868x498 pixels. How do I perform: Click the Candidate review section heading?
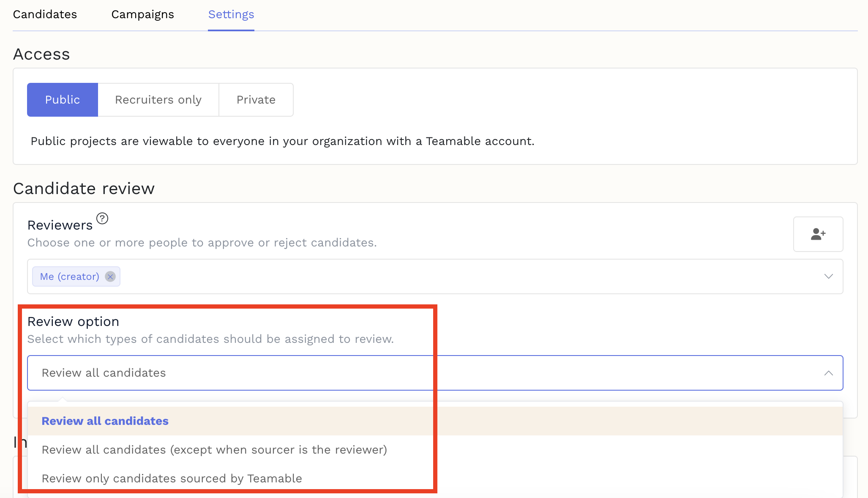pos(84,189)
